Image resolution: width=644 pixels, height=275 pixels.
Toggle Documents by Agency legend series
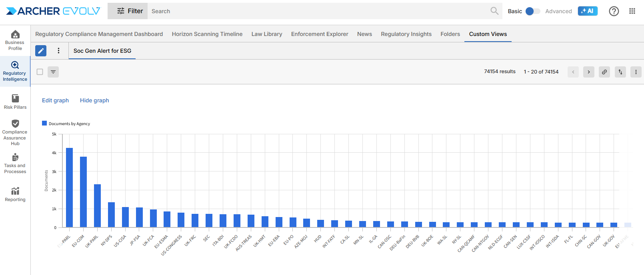pos(66,124)
